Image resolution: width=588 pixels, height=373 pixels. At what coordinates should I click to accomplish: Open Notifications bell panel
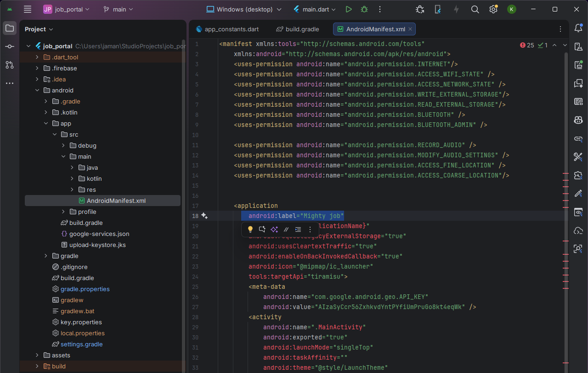578,29
